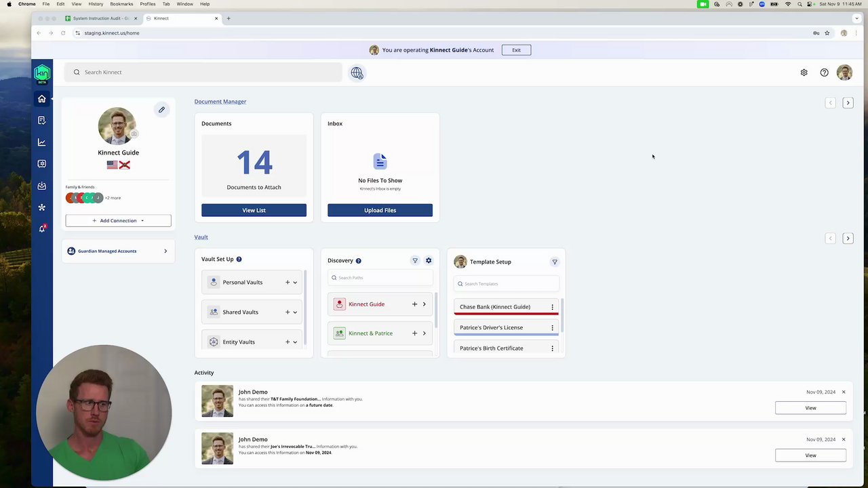
Task: Click the globe icon beside the search bar
Action: click(x=357, y=73)
